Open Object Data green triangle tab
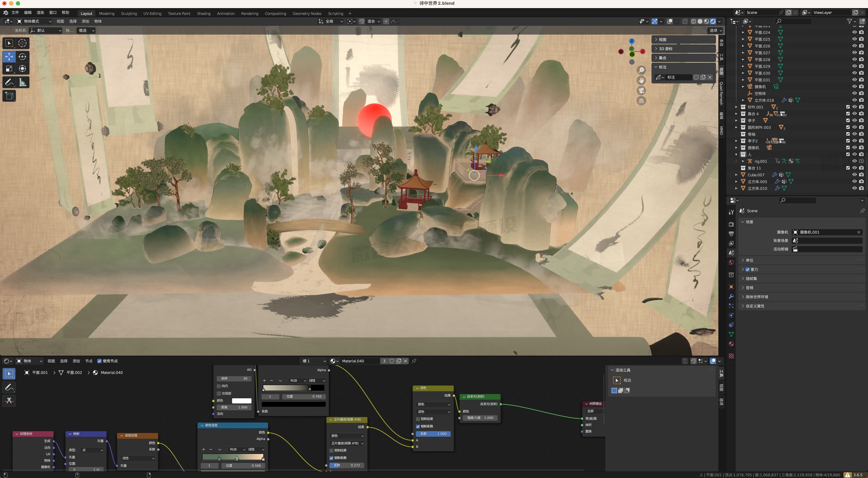 (731, 334)
